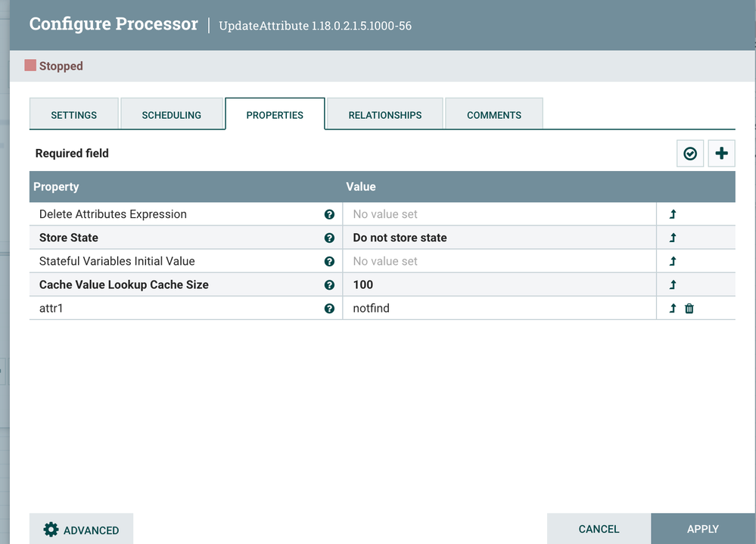Edit the attr1 value field 'notfind'
The image size is (756, 544).
[x=498, y=309]
